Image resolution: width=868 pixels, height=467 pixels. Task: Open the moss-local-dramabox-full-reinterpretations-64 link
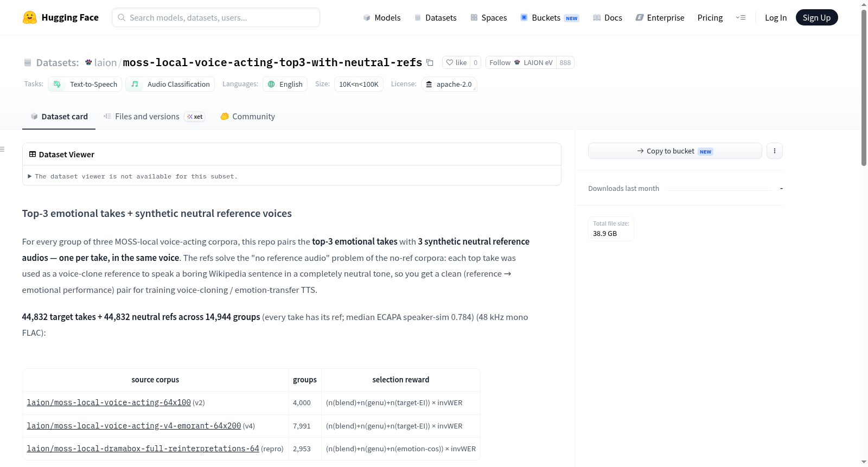(x=143, y=449)
